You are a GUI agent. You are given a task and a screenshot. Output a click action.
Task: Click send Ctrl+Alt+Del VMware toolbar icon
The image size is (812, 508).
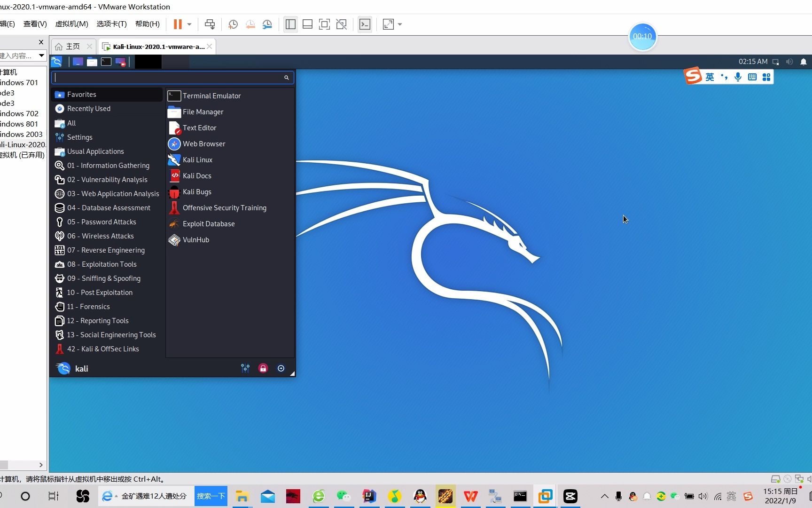point(210,24)
